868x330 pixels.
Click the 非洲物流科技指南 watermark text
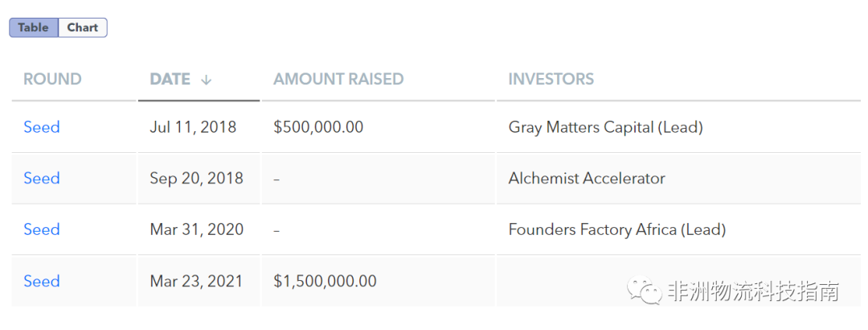pos(752,291)
